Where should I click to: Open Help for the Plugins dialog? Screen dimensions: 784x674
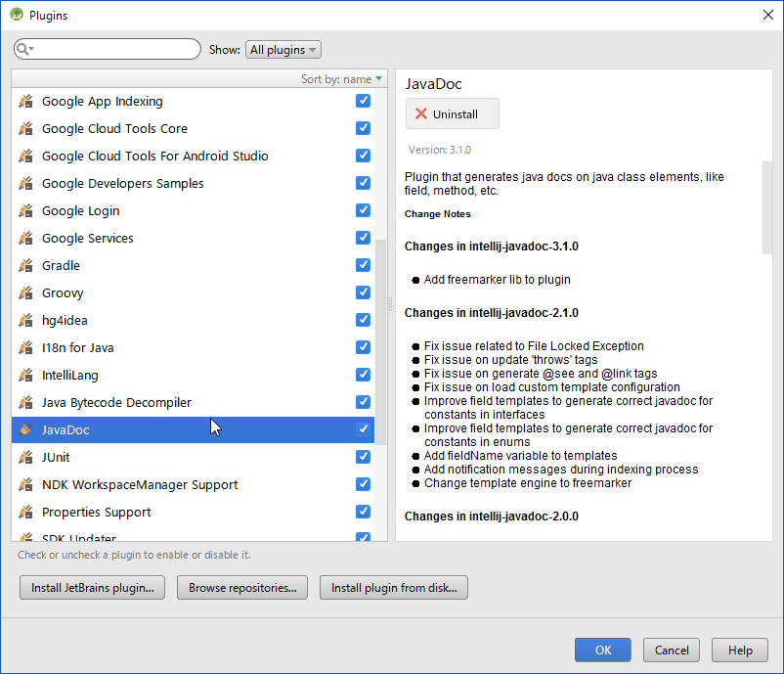739,650
